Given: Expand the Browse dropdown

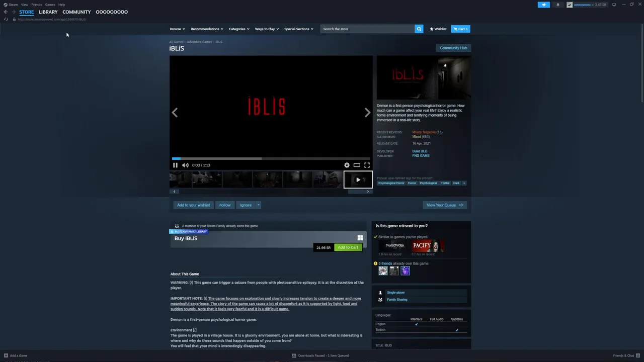Looking at the screenshot, I should (x=177, y=29).
